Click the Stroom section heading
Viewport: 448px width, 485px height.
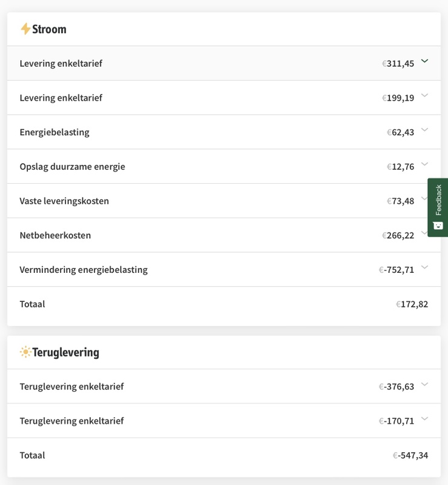49,29
